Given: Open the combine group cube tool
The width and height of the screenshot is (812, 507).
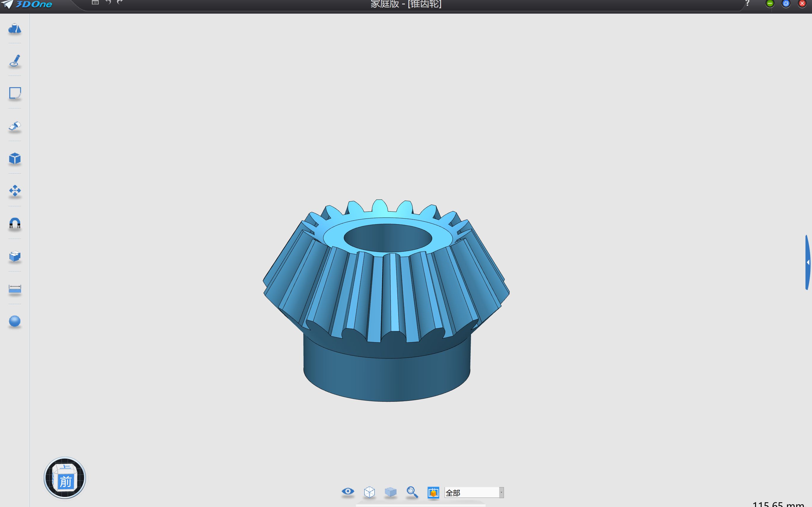Looking at the screenshot, I should (15, 256).
